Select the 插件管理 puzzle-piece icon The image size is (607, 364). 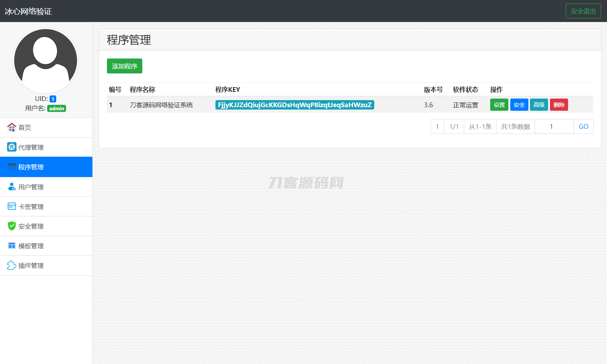coord(11,265)
